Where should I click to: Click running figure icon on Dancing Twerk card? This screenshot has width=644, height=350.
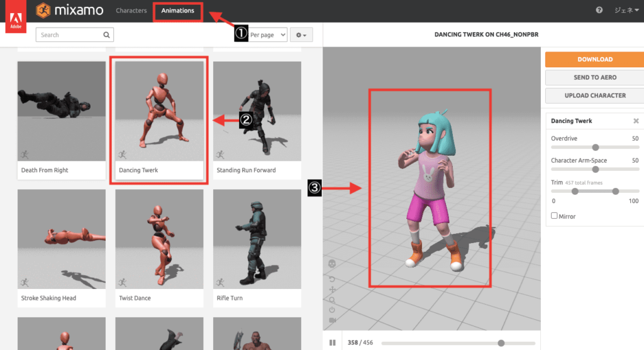(123, 155)
